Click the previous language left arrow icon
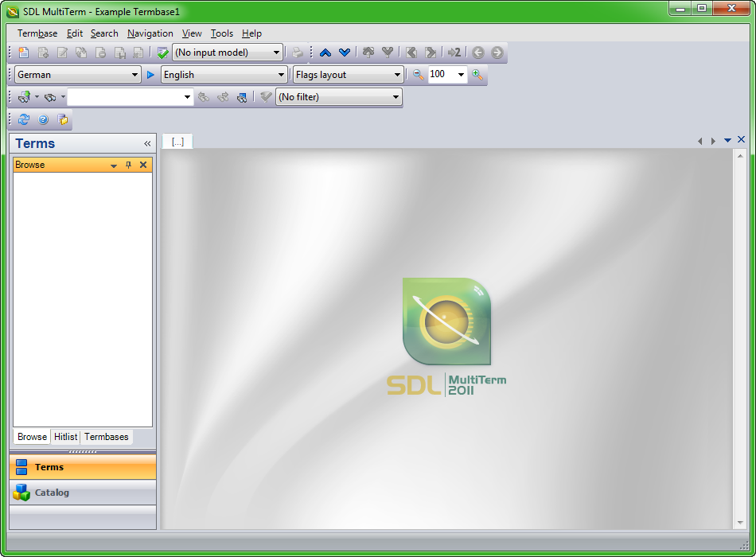This screenshot has height=557, width=756. (x=411, y=52)
